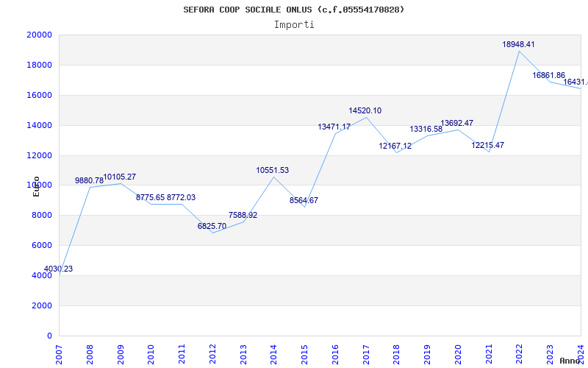Click the Anno axis label
This screenshot has height=368, width=588.
click(x=570, y=361)
